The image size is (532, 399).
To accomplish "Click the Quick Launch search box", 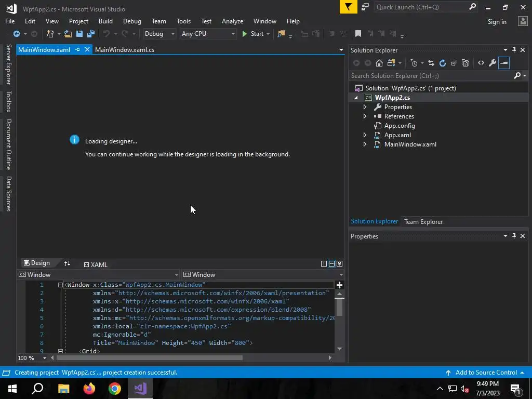I will pos(421,7).
